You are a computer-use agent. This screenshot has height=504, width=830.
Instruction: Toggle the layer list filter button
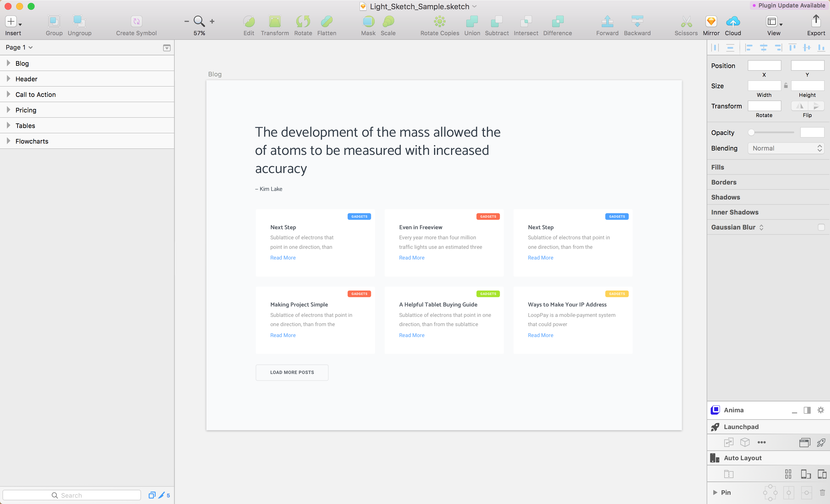pyautogui.click(x=166, y=48)
